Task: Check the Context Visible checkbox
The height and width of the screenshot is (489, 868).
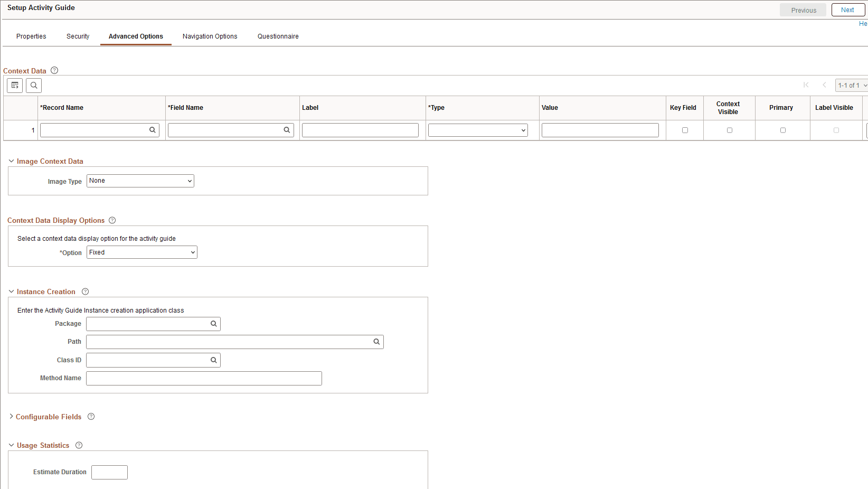Action: pos(729,130)
